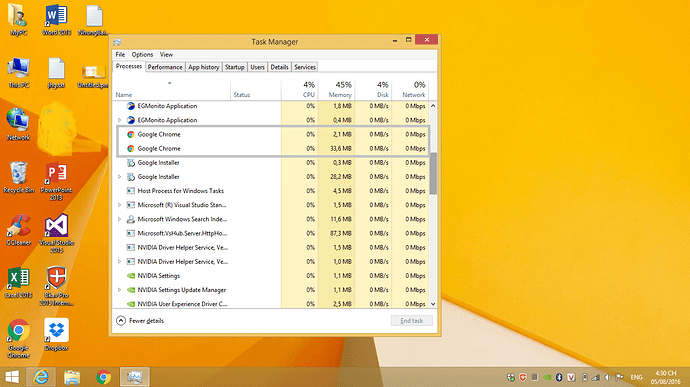Select the NVIDIA Settings process row
The height and width of the screenshot is (387, 690).
pos(272,276)
